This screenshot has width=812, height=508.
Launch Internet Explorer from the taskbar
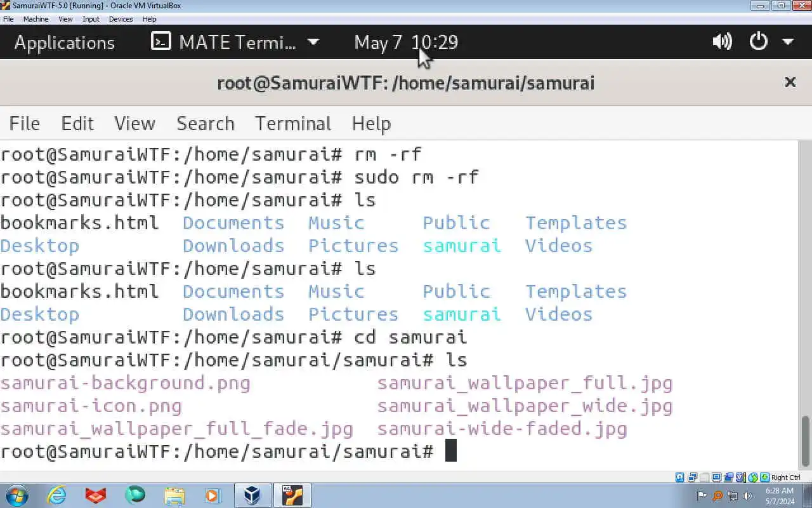tap(57, 495)
